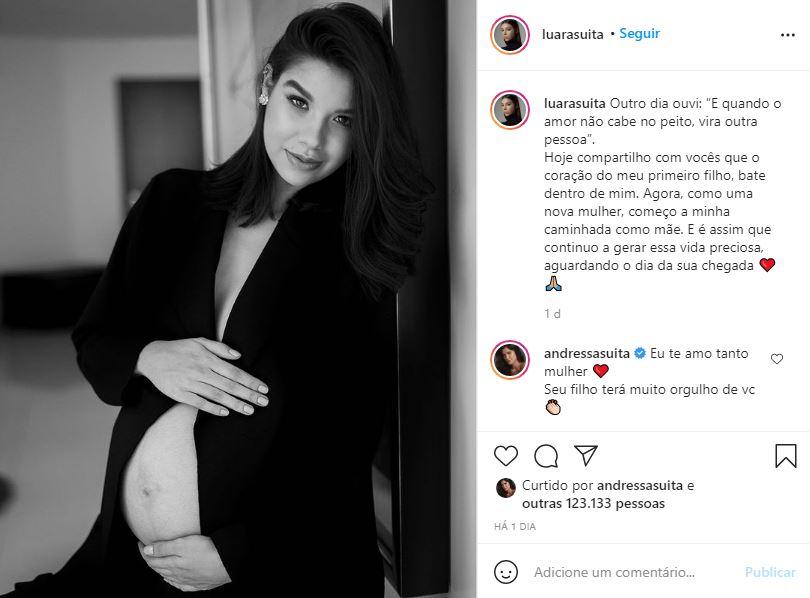Open luarasuita username in the caption
This screenshot has height=598, width=810.
[574, 103]
